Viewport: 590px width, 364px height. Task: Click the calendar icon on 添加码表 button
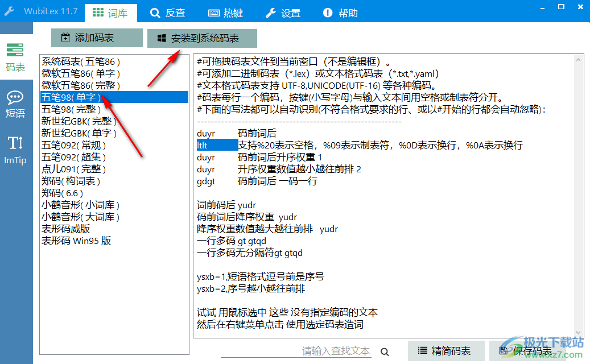(65, 38)
